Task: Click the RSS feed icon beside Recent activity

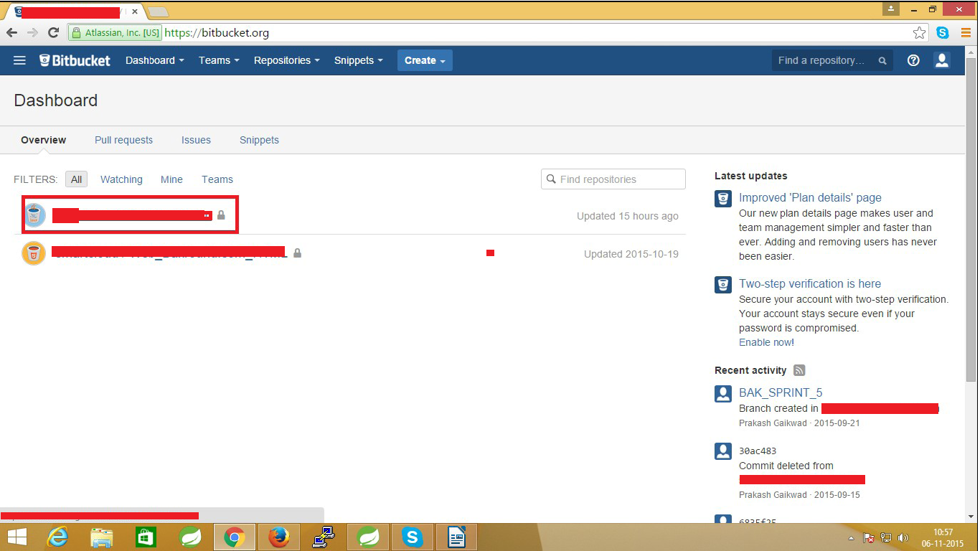Action: tap(799, 370)
